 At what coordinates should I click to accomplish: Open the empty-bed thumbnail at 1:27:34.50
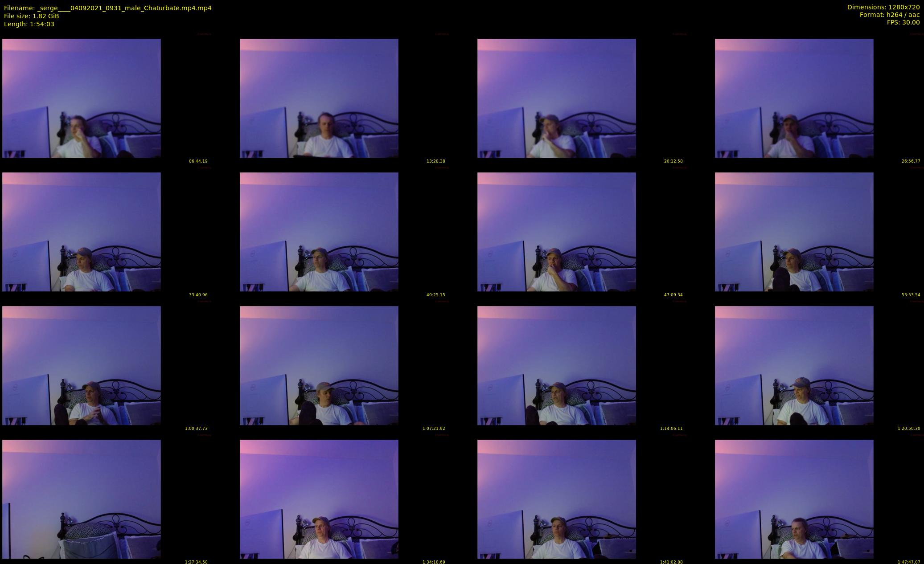[81, 499]
